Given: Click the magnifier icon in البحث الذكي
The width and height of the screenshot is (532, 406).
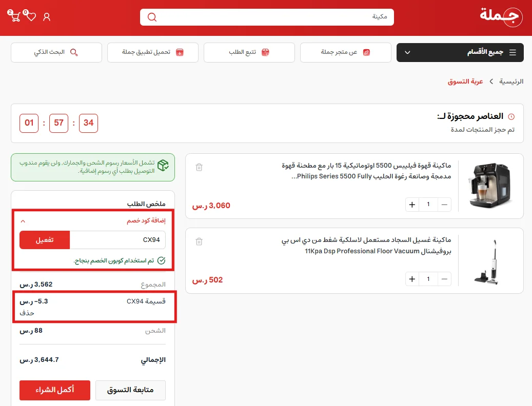Looking at the screenshot, I should 74,52.
